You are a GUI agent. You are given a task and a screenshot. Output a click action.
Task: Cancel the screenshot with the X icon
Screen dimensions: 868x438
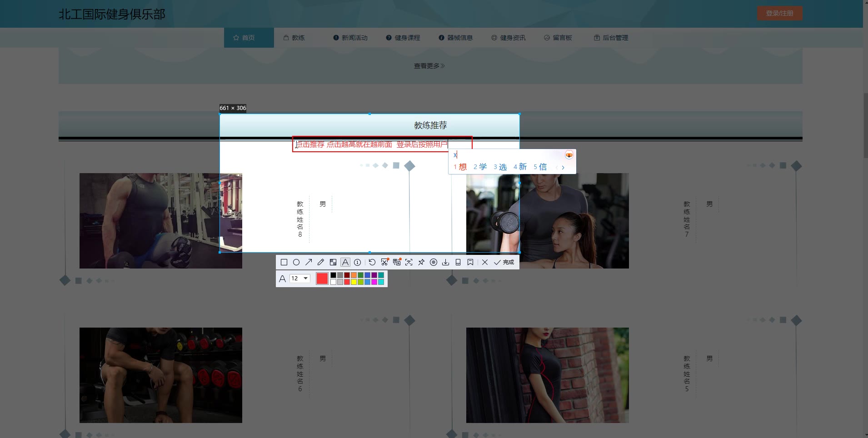coord(485,262)
